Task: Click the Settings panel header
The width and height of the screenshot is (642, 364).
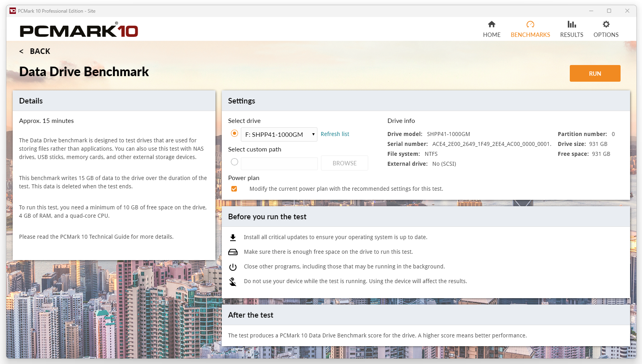Action: (x=426, y=101)
